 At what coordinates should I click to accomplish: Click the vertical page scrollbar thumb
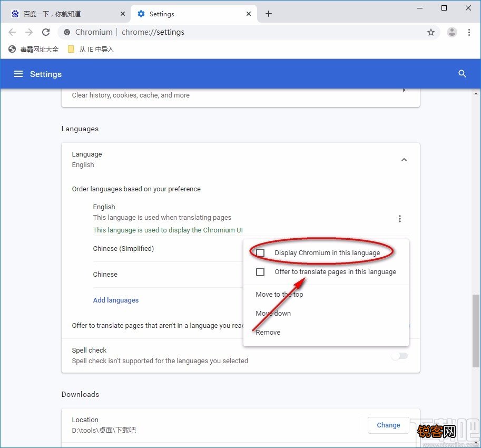click(x=476, y=330)
